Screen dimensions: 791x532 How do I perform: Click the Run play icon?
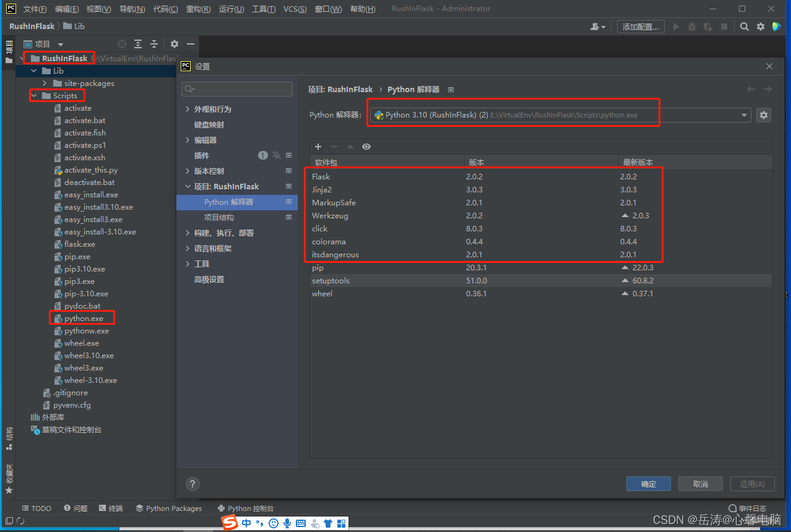[x=676, y=27]
